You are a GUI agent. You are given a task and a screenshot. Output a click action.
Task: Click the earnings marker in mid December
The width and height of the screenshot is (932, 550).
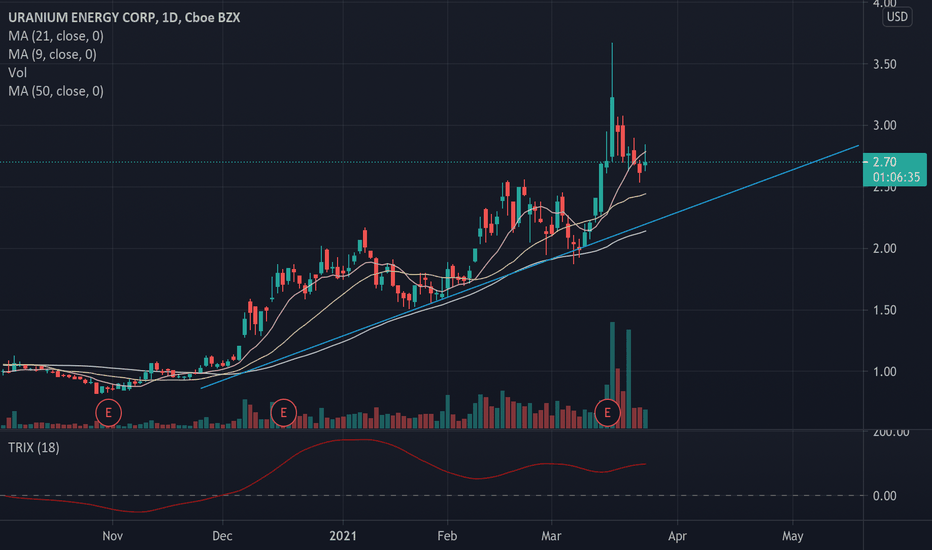pyautogui.click(x=284, y=413)
